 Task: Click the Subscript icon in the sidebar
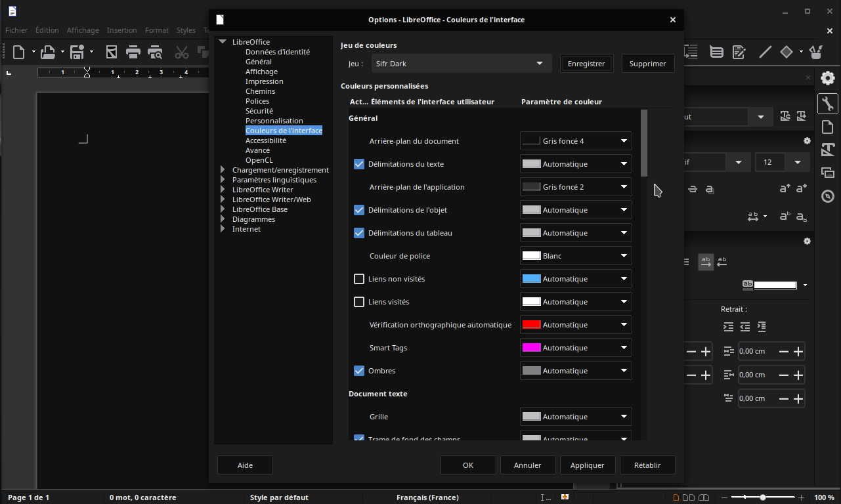tap(801, 216)
